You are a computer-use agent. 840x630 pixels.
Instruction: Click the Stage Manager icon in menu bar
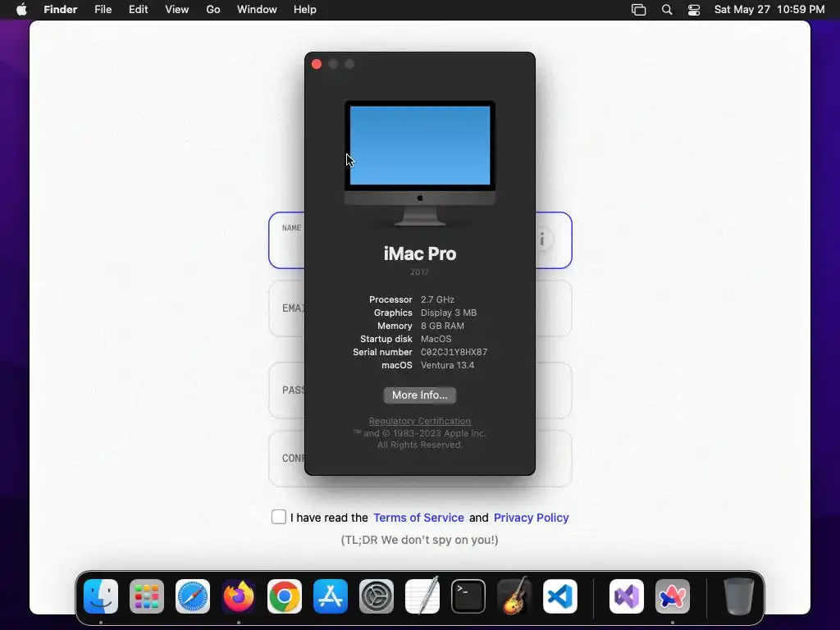point(638,10)
